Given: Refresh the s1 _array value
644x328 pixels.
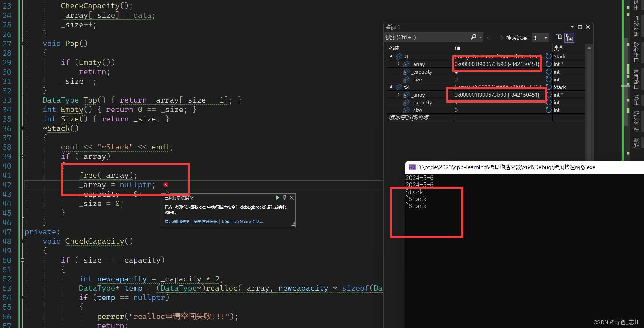Looking at the screenshot, I should point(548,64).
